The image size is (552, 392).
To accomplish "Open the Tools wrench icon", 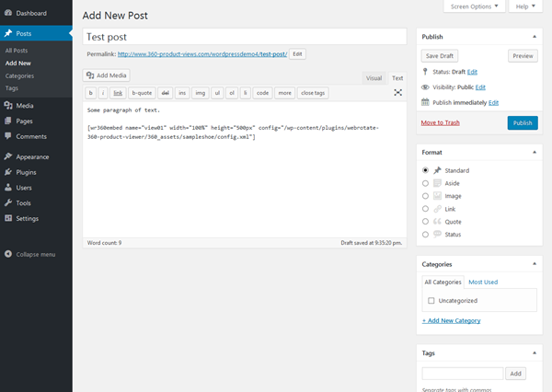I will pos(8,202).
